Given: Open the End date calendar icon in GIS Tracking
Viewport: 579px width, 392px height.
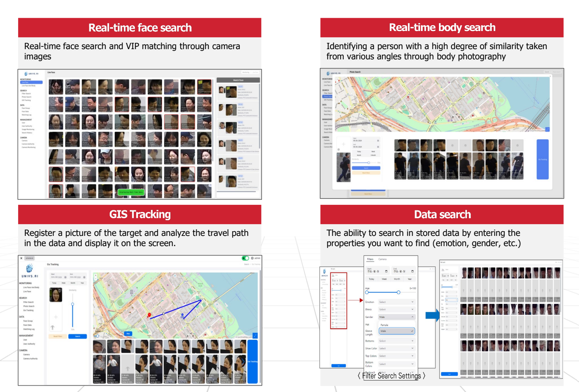Looking at the screenshot, I should coord(84,277).
